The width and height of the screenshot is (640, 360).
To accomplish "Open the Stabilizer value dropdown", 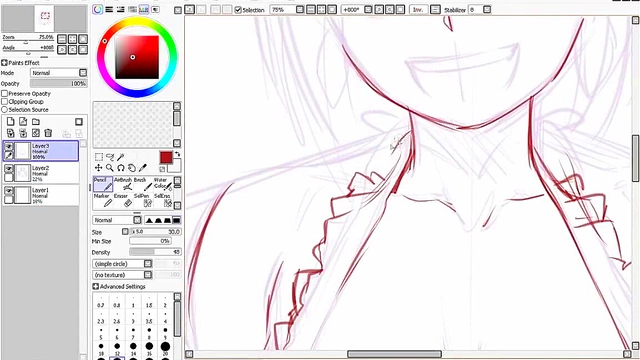I will point(487,9).
